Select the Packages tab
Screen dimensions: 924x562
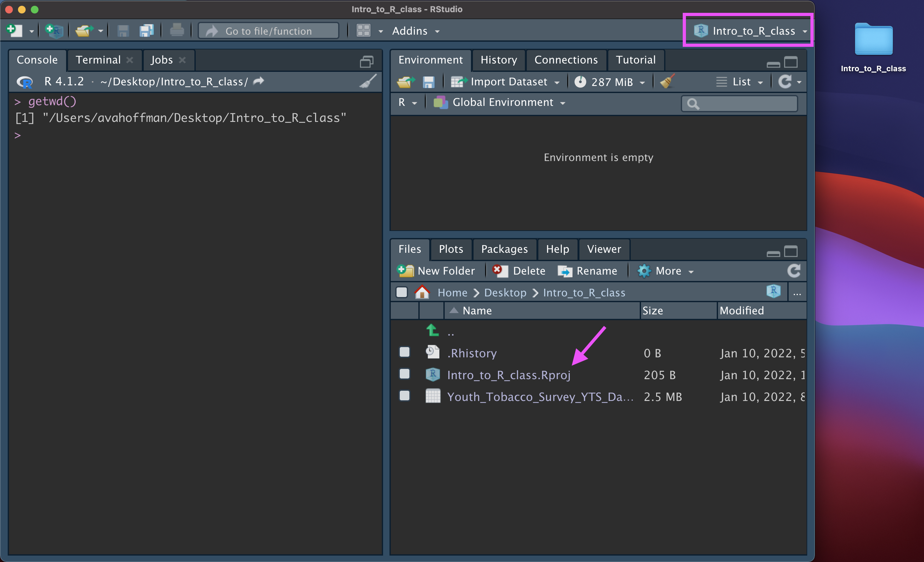point(504,249)
